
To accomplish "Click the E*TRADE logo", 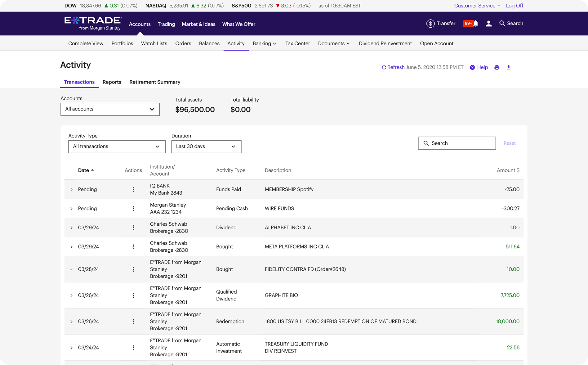I will pyautogui.click(x=93, y=24).
